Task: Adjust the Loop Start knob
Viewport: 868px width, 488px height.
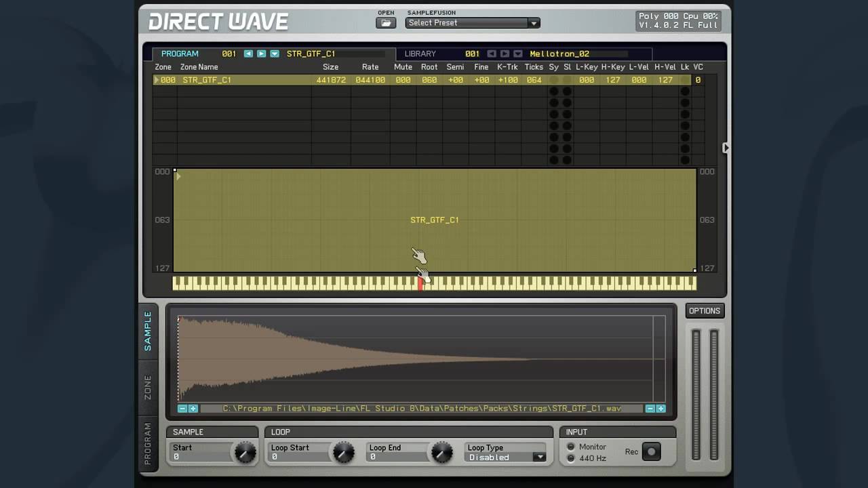Action: tap(343, 452)
